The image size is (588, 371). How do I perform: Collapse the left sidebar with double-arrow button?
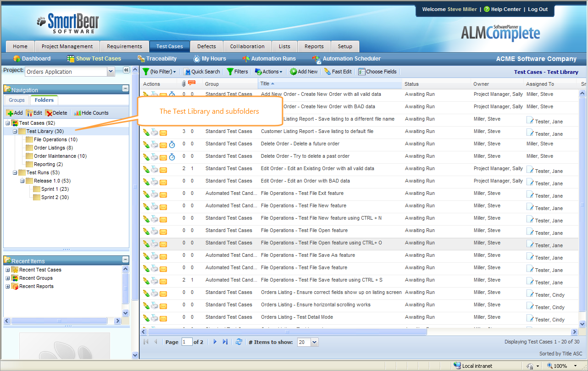[x=126, y=70]
